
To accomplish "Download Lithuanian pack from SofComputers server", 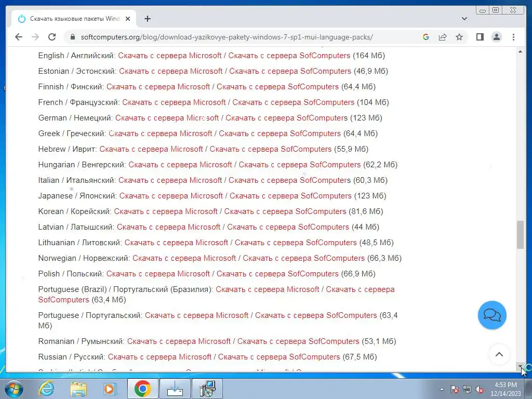I will [296, 243].
